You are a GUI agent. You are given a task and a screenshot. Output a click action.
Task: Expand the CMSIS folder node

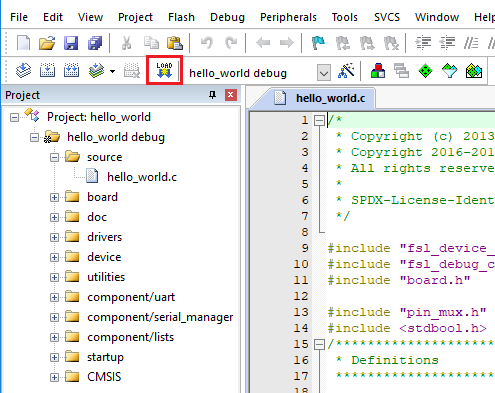pos(54,377)
